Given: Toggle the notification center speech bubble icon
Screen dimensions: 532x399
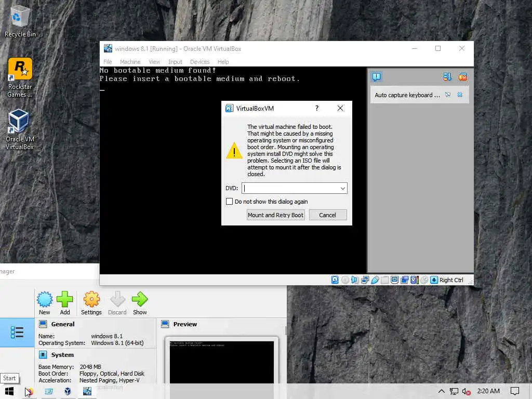Looking at the screenshot, I should point(377,77).
